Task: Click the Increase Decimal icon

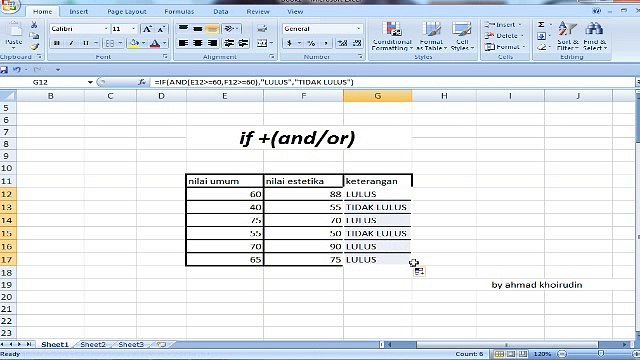Action: (343, 43)
